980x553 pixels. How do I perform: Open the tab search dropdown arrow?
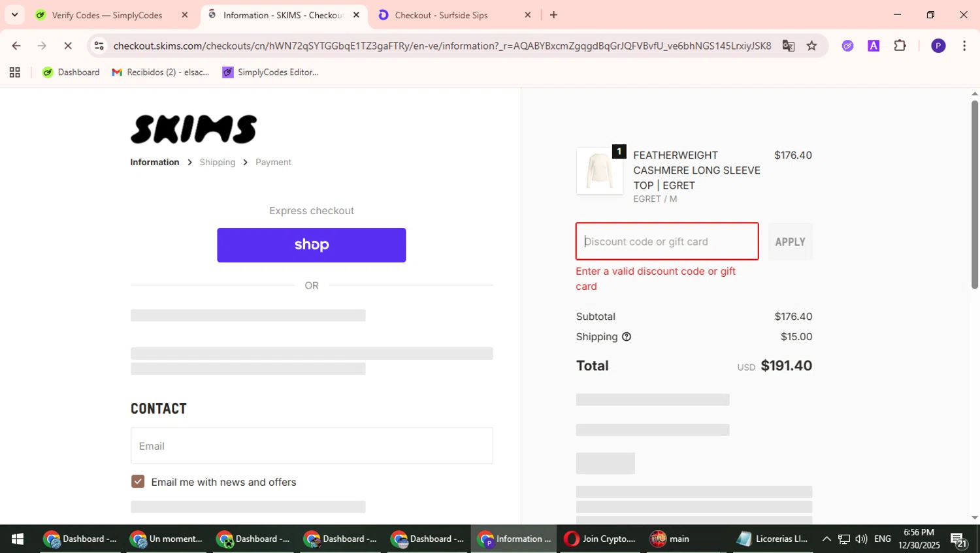point(14,14)
